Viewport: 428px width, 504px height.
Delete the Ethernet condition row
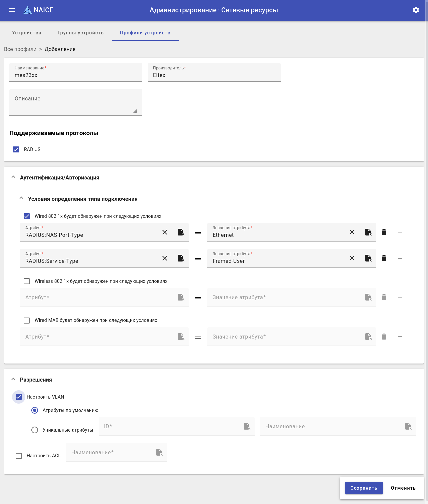[x=384, y=232]
